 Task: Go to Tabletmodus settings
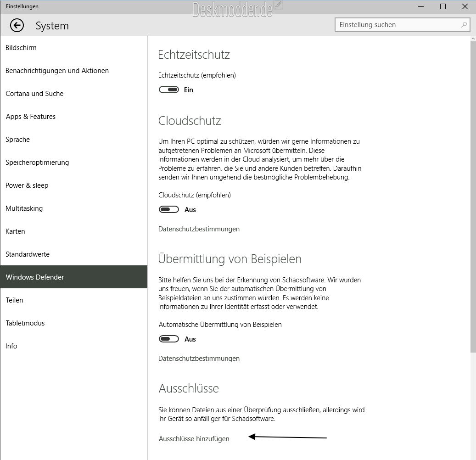[74, 323]
